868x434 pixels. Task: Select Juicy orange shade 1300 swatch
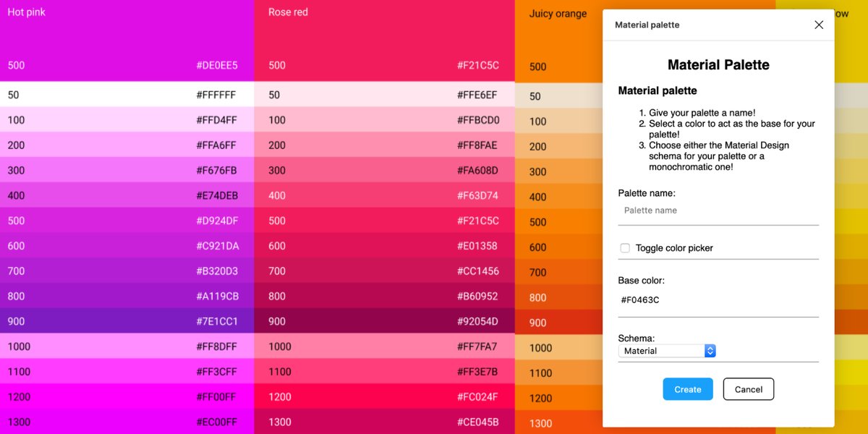click(x=557, y=423)
